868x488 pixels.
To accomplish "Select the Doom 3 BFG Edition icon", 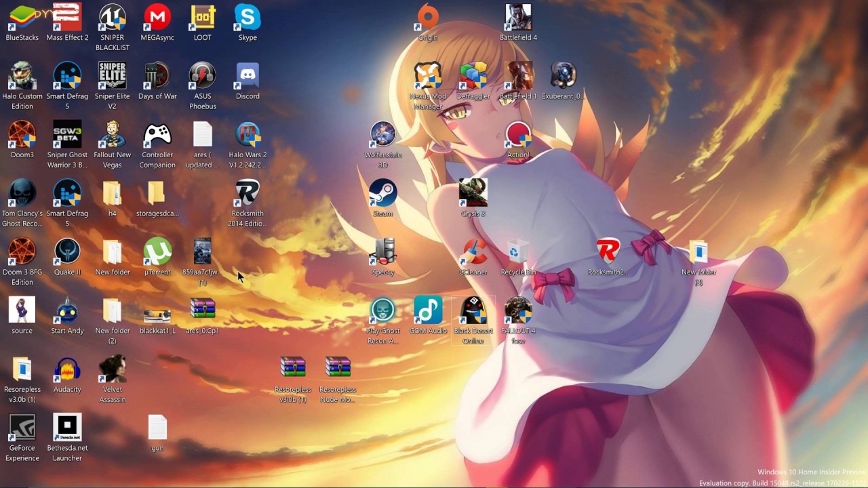I will tap(22, 252).
